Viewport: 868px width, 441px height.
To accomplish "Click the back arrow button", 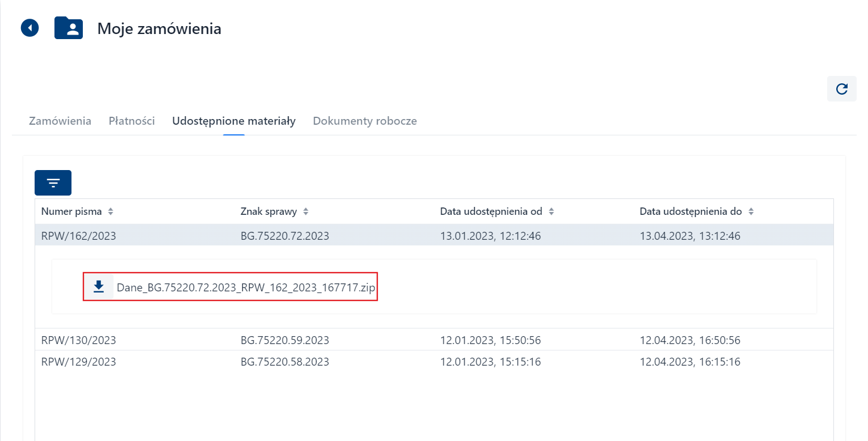I will pyautogui.click(x=30, y=28).
